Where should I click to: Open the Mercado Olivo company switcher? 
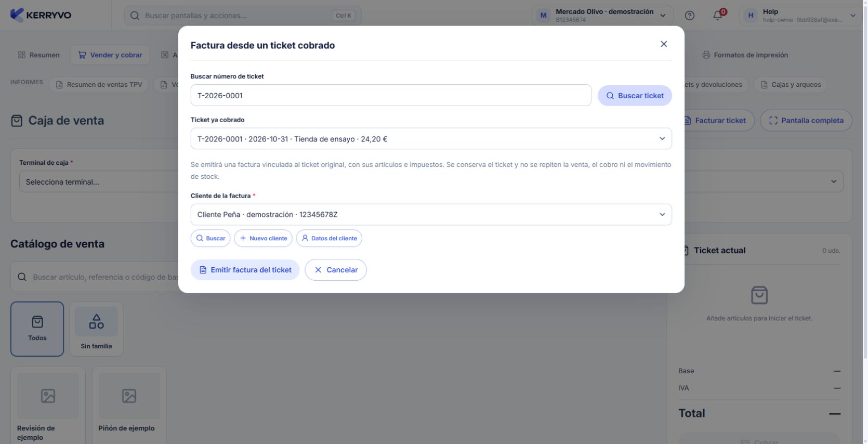pyautogui.click(x=602, y=16)
